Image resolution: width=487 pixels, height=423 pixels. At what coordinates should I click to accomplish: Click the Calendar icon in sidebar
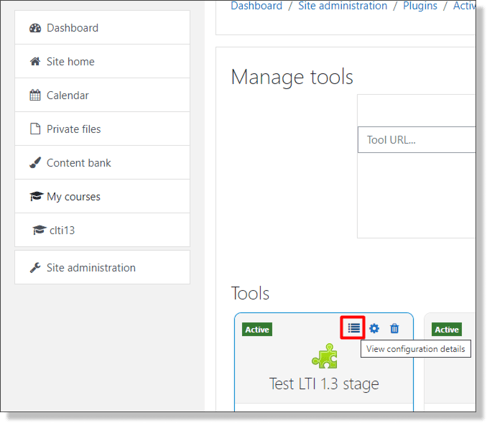[35, 95]
